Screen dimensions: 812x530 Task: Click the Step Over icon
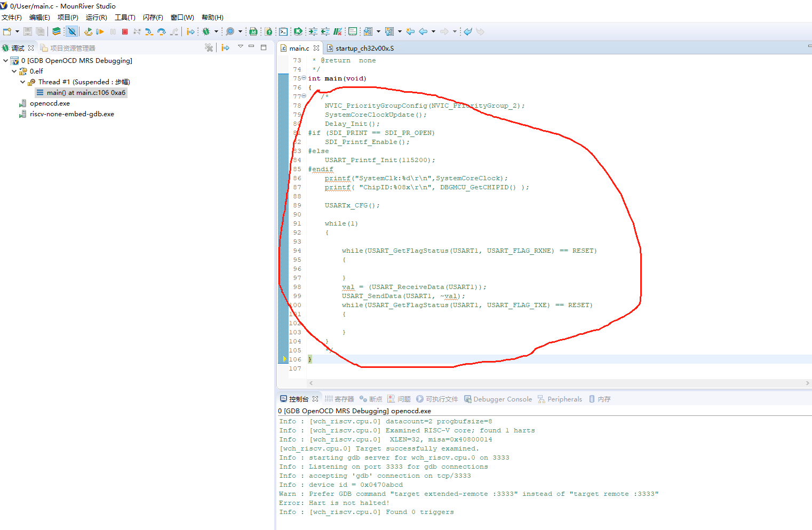point(162,31)
